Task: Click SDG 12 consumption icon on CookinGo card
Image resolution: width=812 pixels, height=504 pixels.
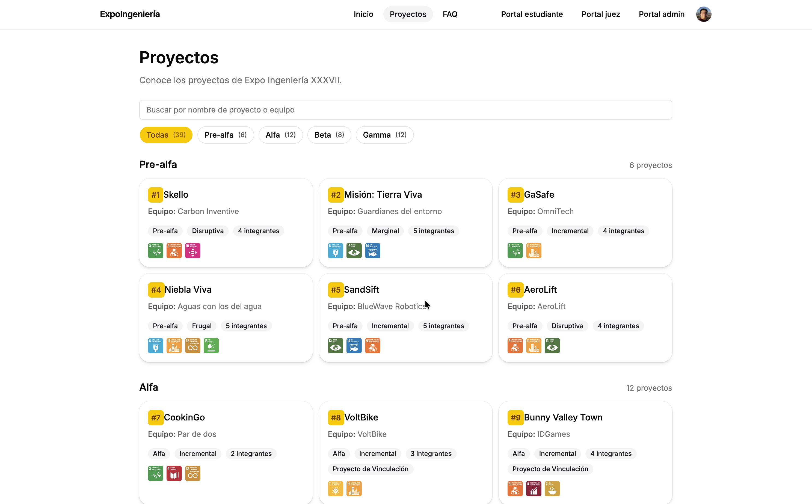Action: click(x=193, y=473)
